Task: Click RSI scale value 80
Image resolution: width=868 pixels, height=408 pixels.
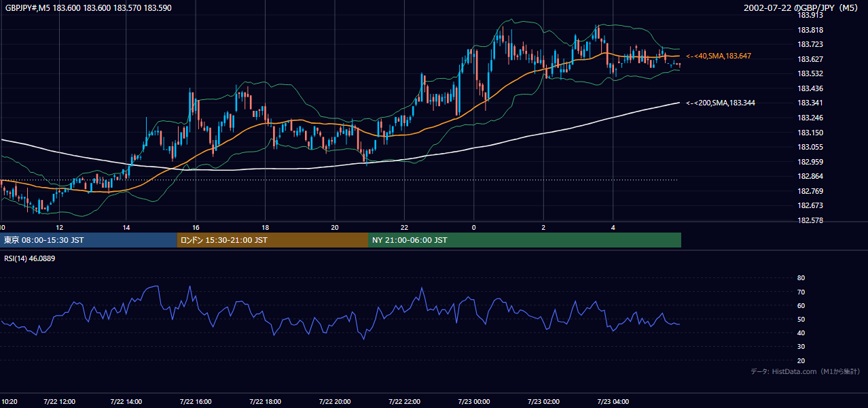Action: (x=801, y=278)
